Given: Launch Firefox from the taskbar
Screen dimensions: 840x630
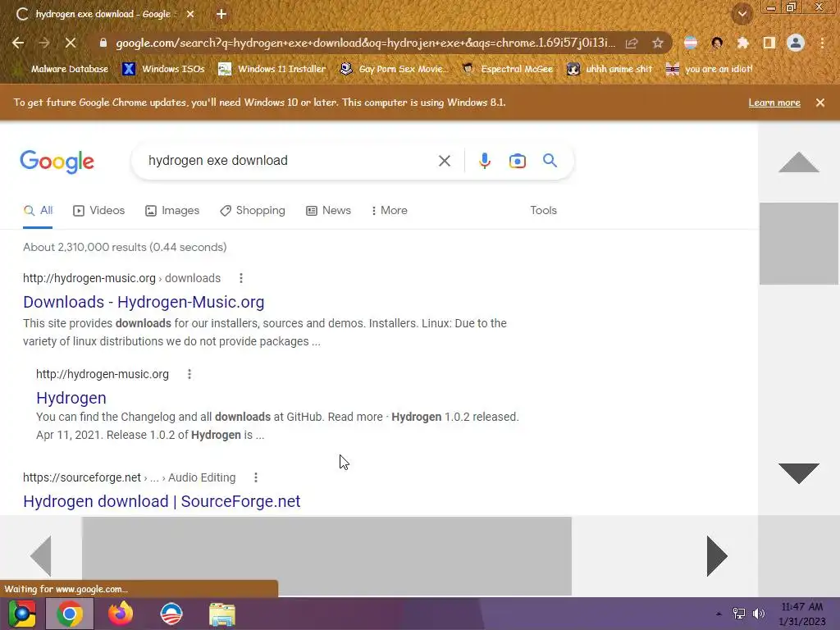Looking at the screenshot, I should pyautogui.click(x=121, y=614).
